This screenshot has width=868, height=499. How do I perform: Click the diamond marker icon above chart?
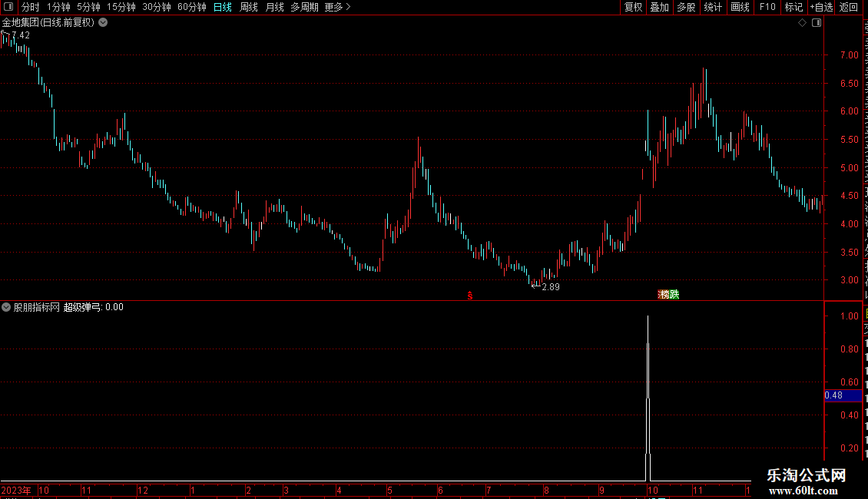point(802,23)
